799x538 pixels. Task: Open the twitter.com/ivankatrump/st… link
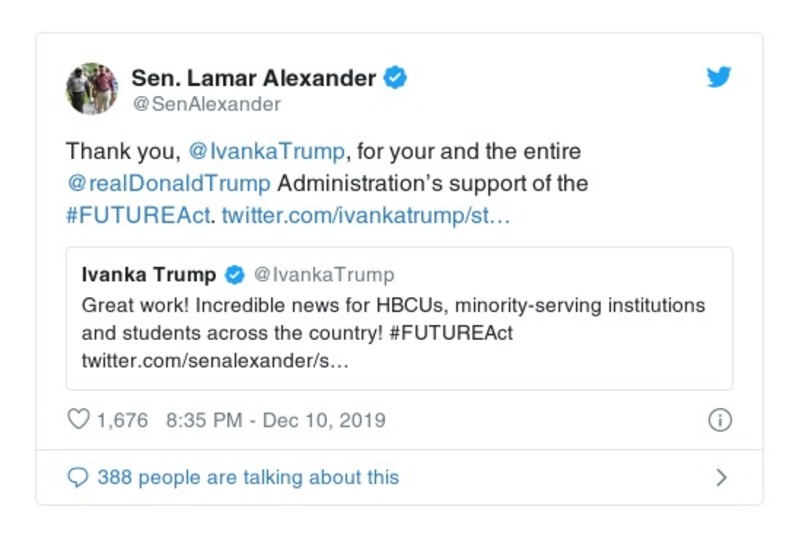366,216
